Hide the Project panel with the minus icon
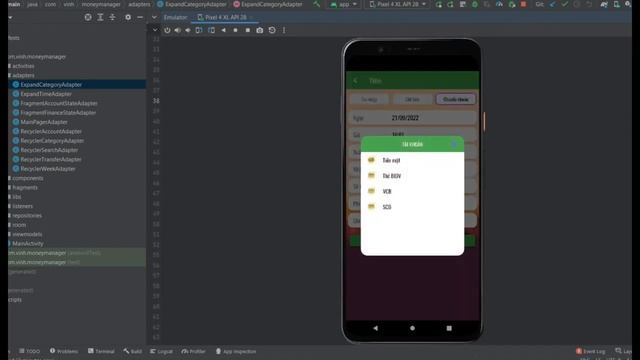640x360 pixels. pos(140,17)
